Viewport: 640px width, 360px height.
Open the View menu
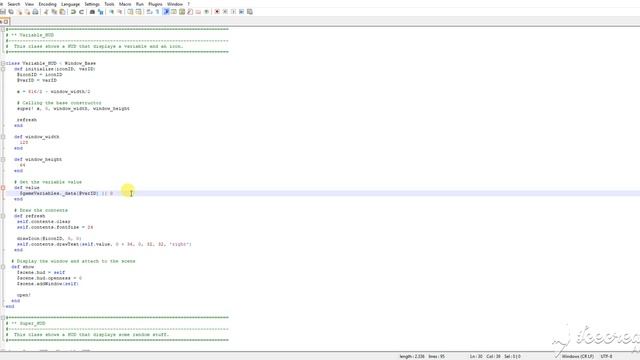(x=29, y=4)
